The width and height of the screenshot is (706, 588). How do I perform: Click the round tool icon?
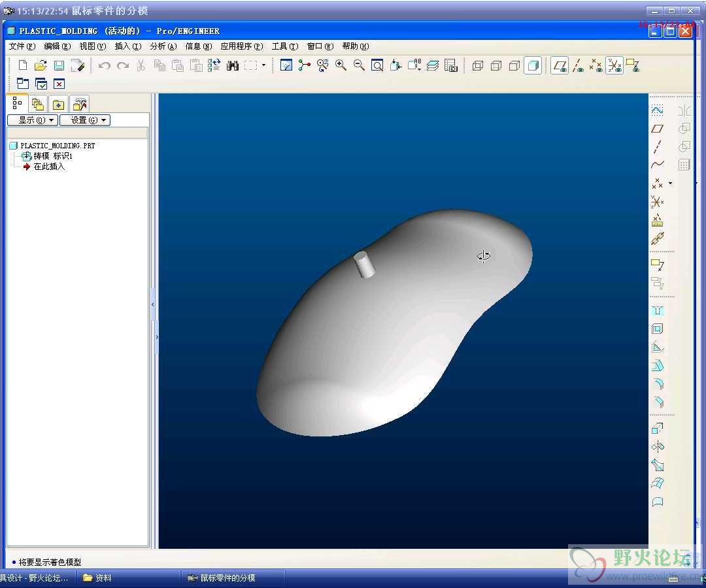coord(658,384)
